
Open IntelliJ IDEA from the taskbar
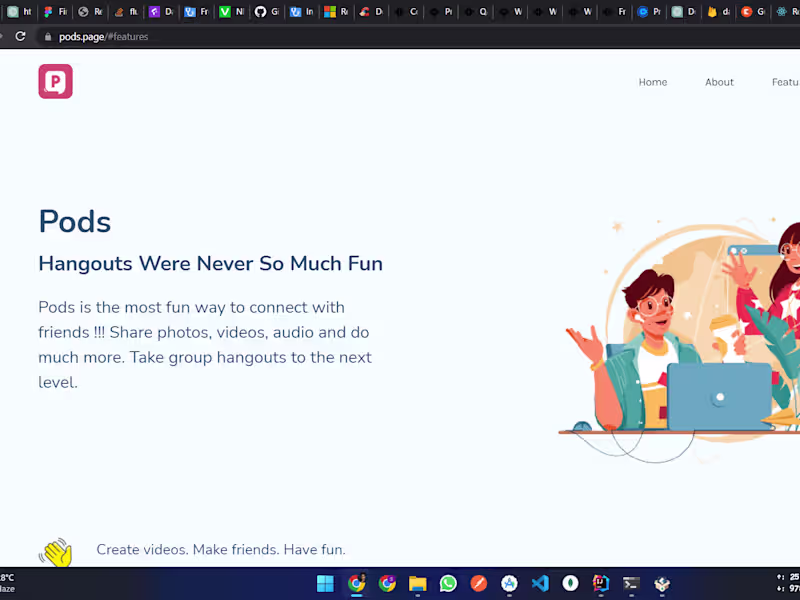601,583
